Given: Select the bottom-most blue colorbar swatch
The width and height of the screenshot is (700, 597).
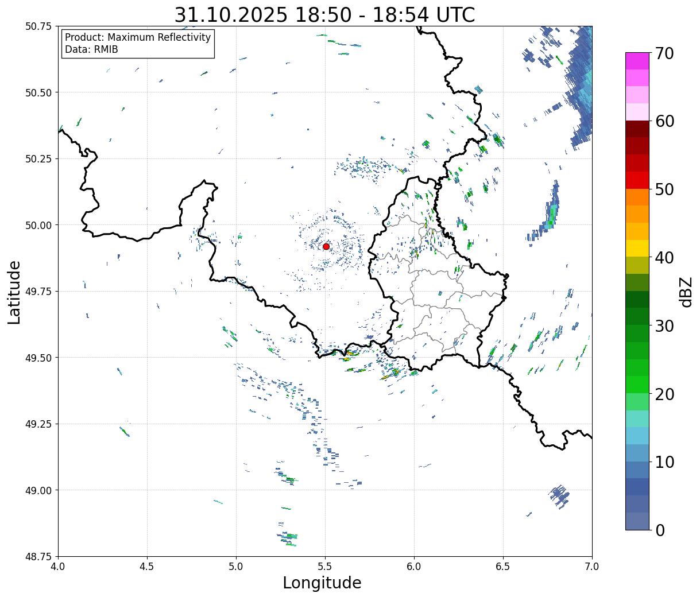Looking at the screenshot, I should 637,521.
